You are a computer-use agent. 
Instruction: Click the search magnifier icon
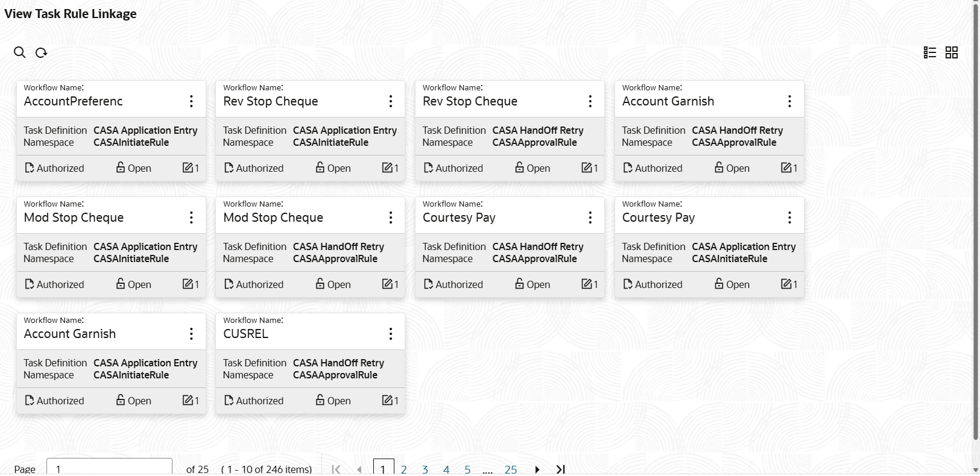pyautogui.click(x=20, y=52)
